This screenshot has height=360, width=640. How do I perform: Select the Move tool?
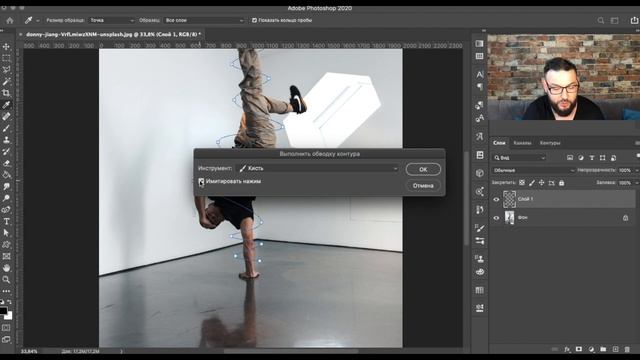coord(6,47)
